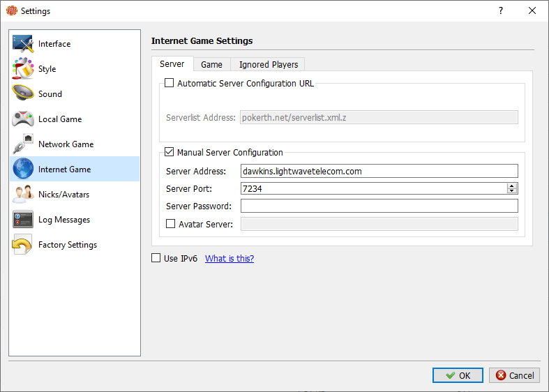549x392 pixels.
Task: Click the Serverlist Address field
Action: tap(379, 117)
